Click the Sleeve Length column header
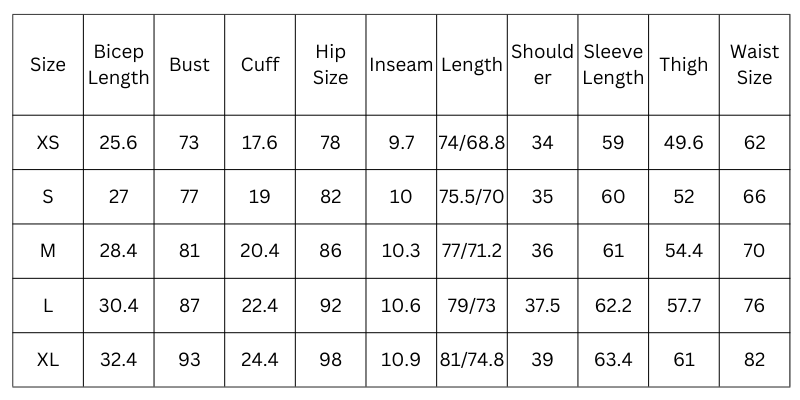 [613, 65]
